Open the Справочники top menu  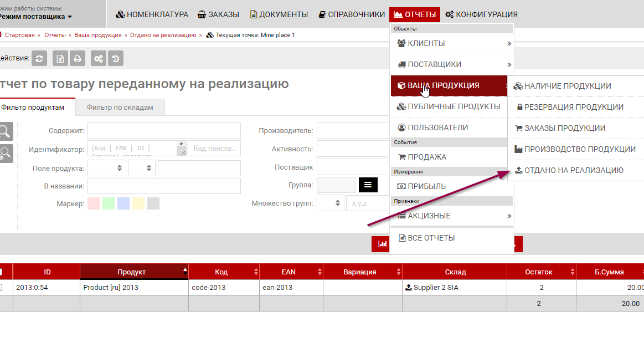coord(352,14)
